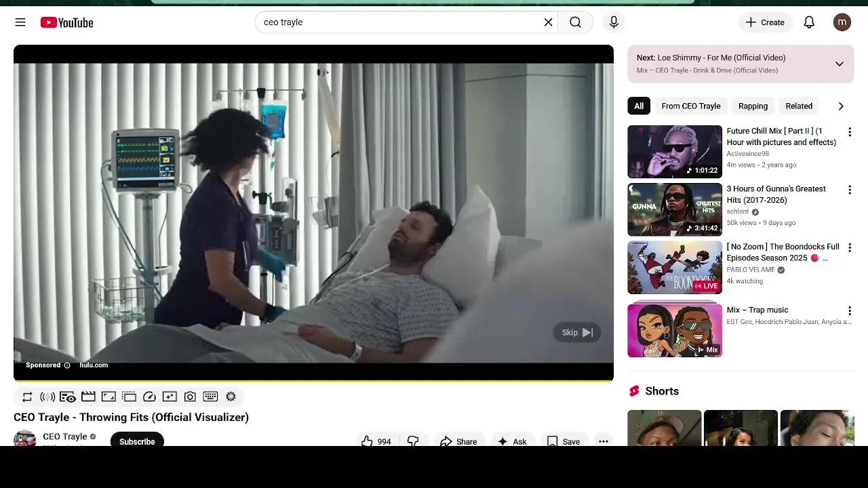
Task: Open The Boondocks live stream thumbnail
Action: tap(675, 267)
